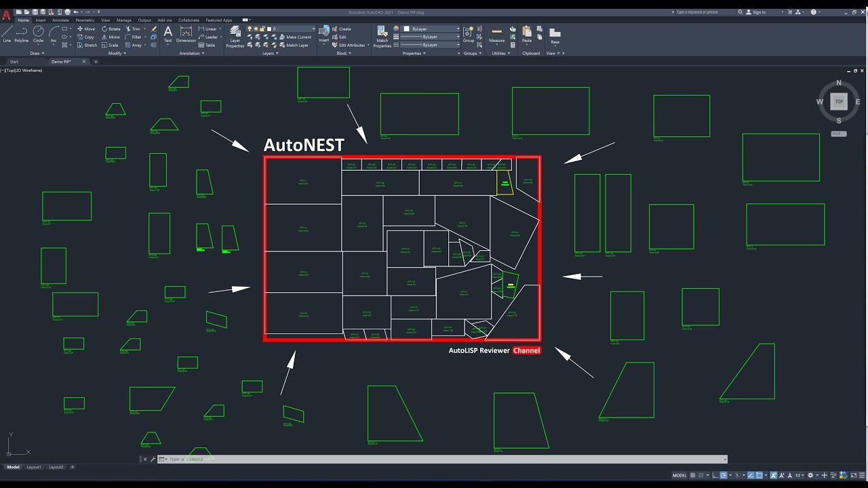Image resolution: width=868 pixels, height=488 pixels.
Task: Toggle the drawing grid display in status bar
Action: (692, 475)
